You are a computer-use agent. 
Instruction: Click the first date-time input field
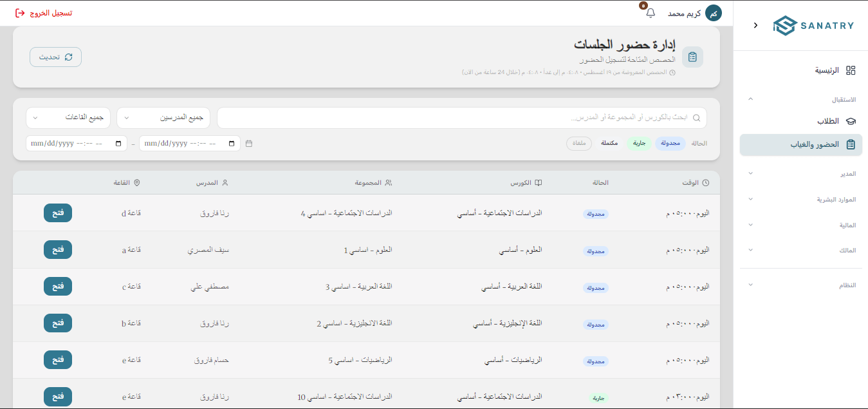190,144
